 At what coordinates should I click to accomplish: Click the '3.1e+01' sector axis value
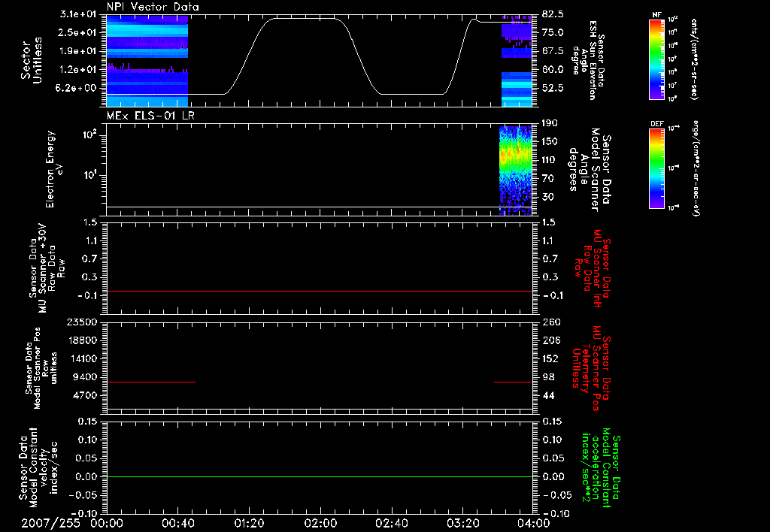tap(78, 14)
